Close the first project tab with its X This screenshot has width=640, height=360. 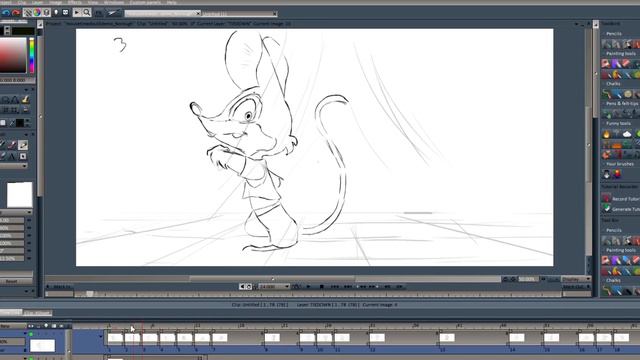click(198, 14)
